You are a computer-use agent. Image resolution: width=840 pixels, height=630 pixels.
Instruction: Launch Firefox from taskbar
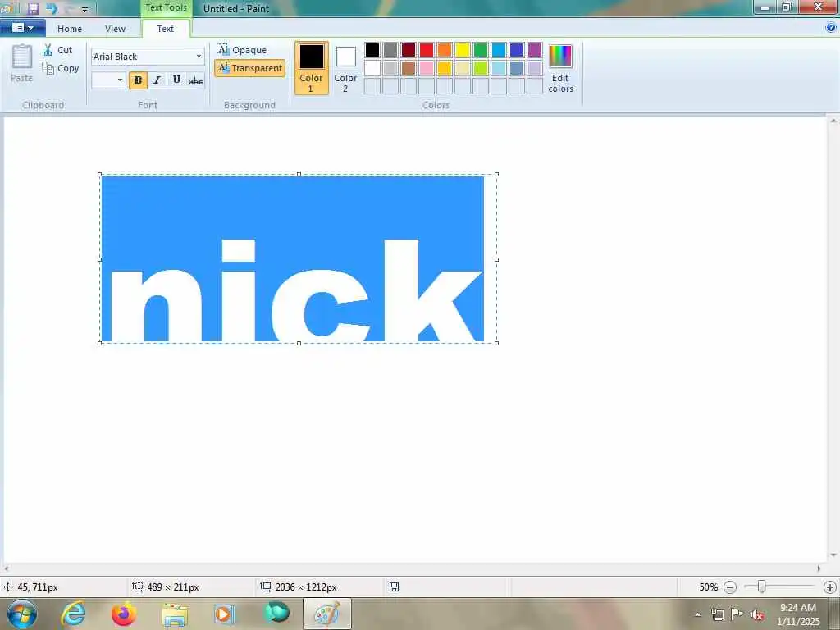pyautogui.click(x=124, y=614)
